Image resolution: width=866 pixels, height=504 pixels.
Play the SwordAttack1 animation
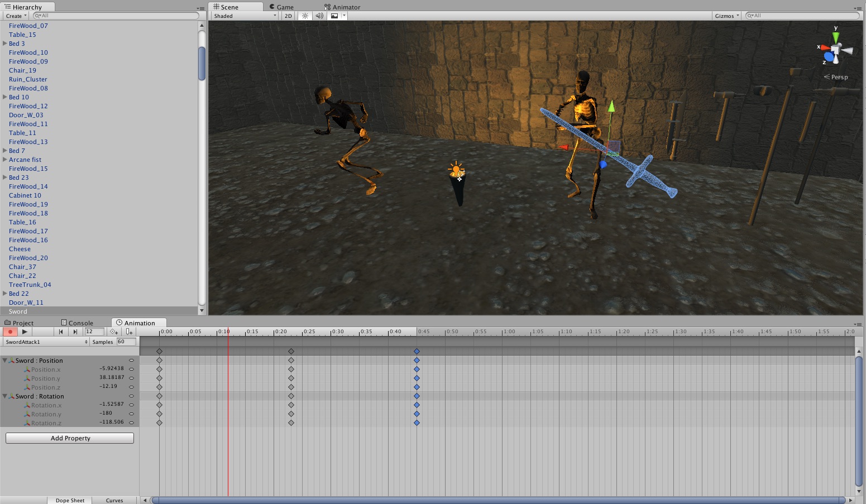click(x=25, y=332)
